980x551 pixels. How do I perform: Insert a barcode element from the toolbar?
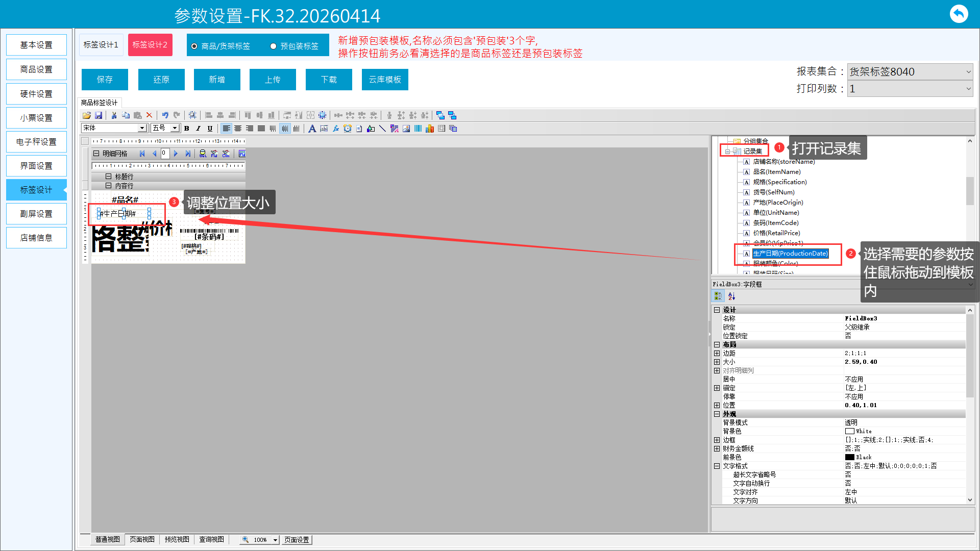tap(418, 129)
